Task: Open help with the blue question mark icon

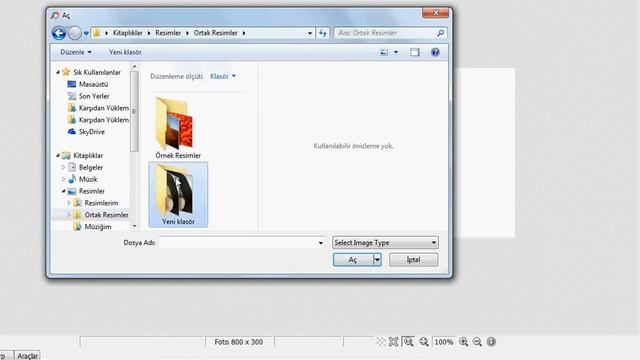Action: click(436, 52)
